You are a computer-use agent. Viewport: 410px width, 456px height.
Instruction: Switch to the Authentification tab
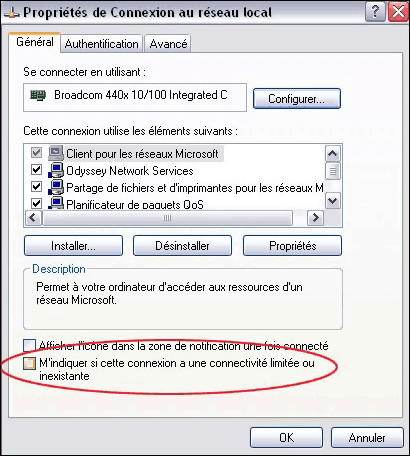pyautogui.click(x=102, y=44)
